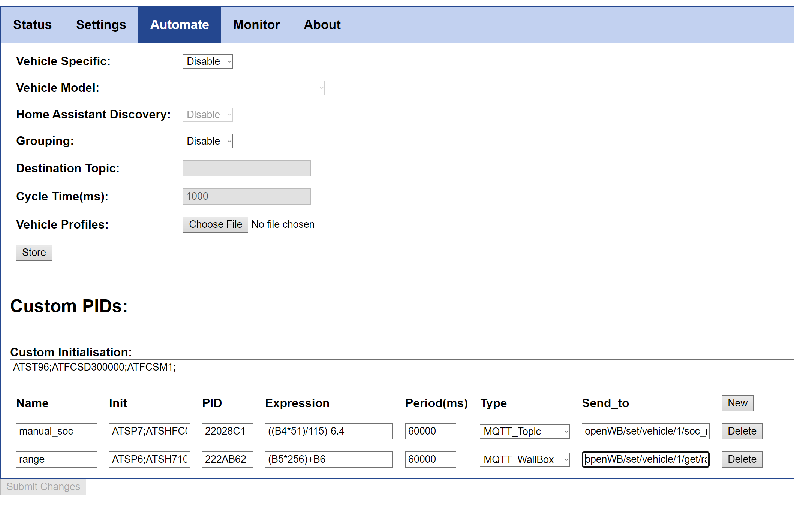Open the Grouping dropdown
794x532 pixels.
[x=208, y=141]
